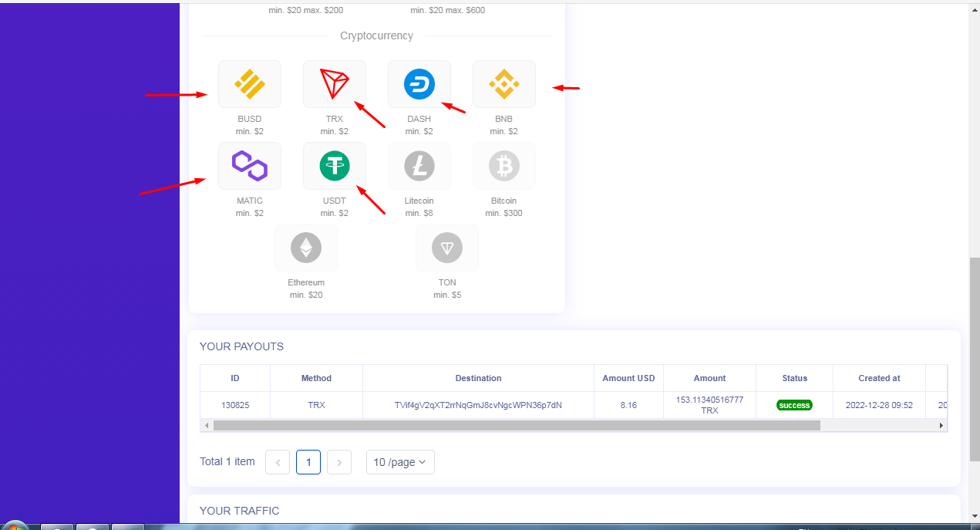980x530 pixels.
Task: Pick the DASH payout icon
Action: (x=419, y=84)
